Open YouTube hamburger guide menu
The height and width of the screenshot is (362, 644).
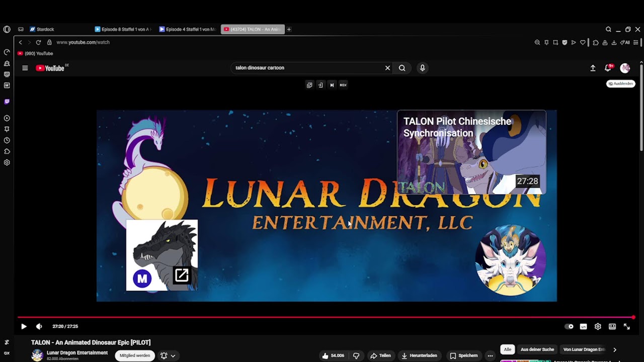25,68
